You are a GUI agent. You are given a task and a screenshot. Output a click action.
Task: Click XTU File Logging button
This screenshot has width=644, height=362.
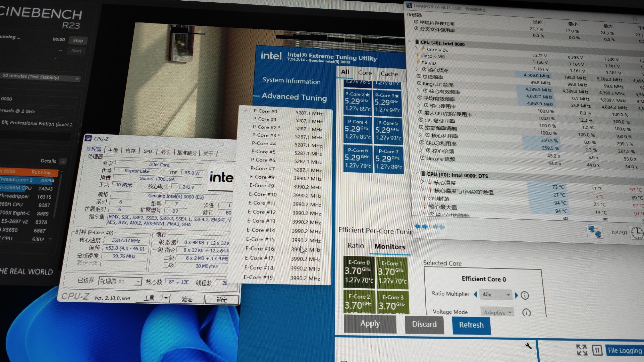[x=625, y=351]
